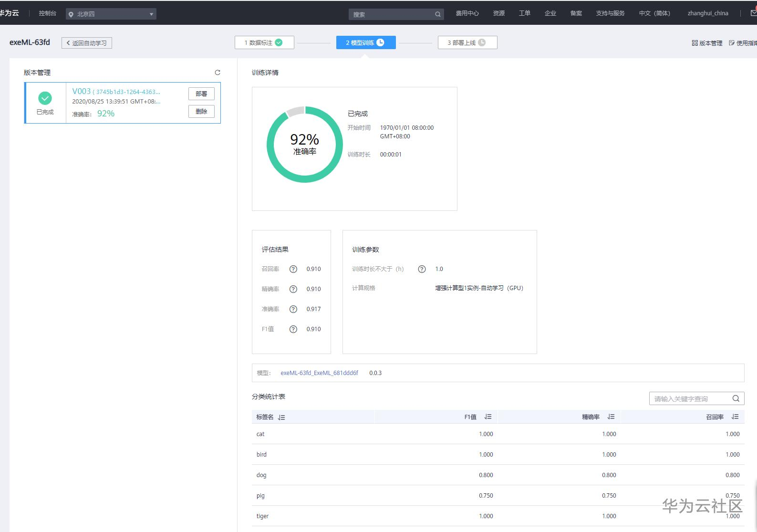Click the mail icon in top bar

coord(754,13)
